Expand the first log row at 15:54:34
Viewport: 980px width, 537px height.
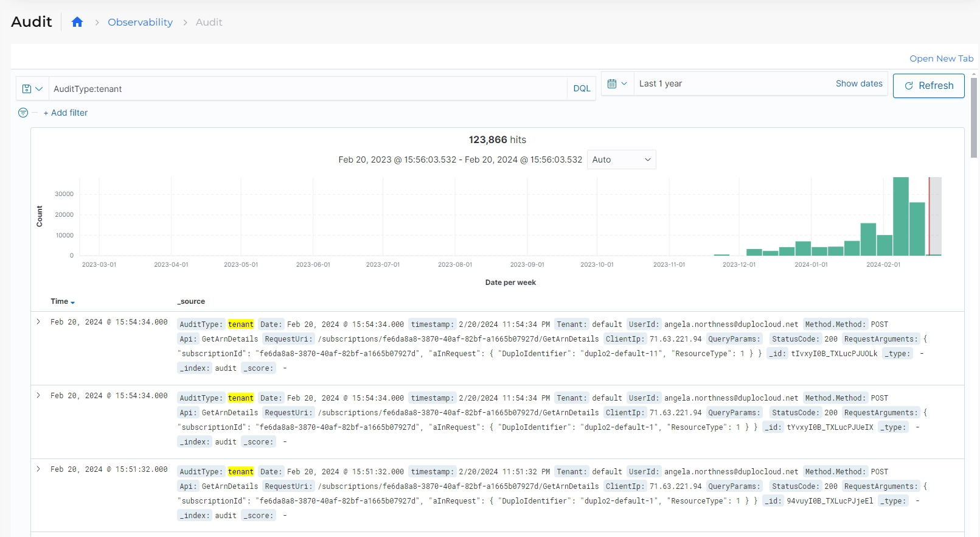(38, 322)
